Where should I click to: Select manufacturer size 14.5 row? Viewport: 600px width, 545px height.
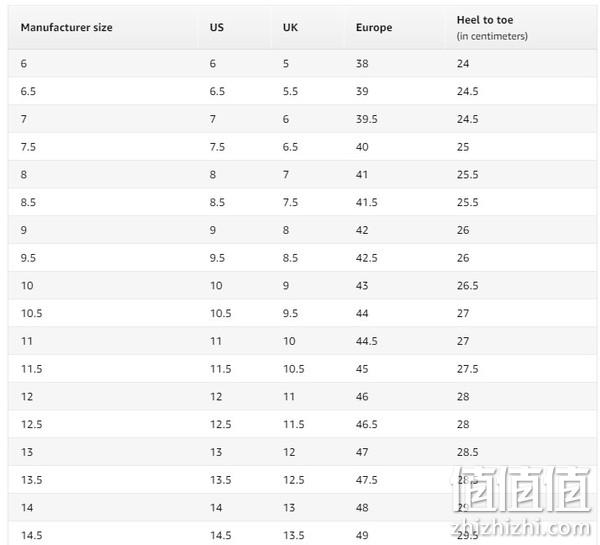coord(302,534)
